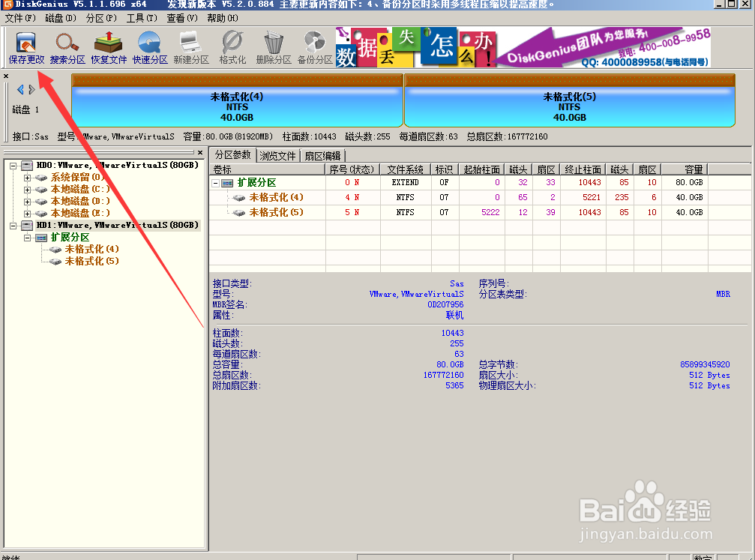Expand the 本地磁盘 (C:) node
This screenshot has height=560, width=755.
coord(28,190)
